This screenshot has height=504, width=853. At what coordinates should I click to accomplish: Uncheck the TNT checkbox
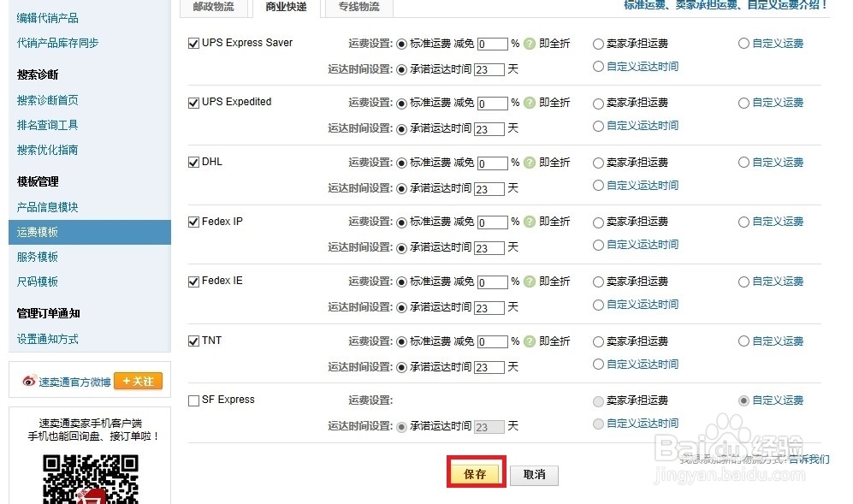(x=193, y=341)
